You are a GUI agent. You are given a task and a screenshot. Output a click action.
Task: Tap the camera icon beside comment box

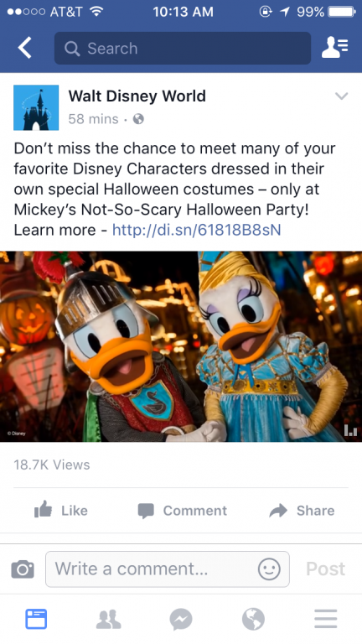click(23, 569)
